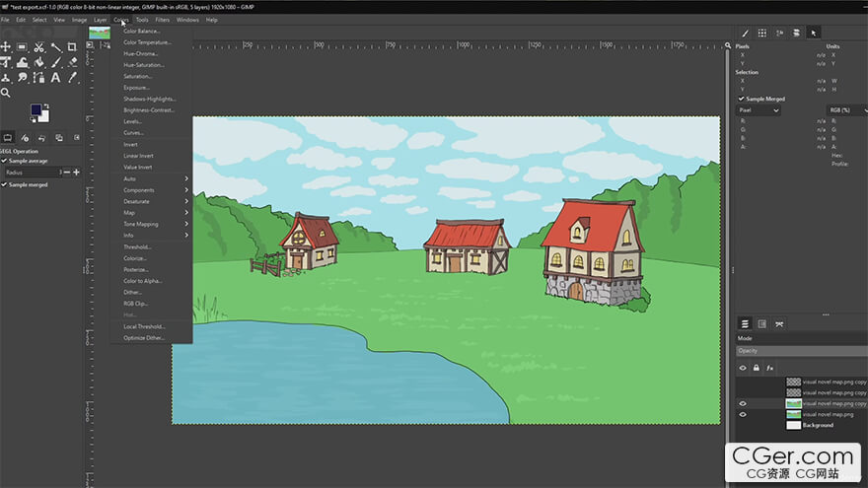Open the Pixel sample mode dropdown
Viewport: 868px width, 488px height.
click(x=759, y=110)
